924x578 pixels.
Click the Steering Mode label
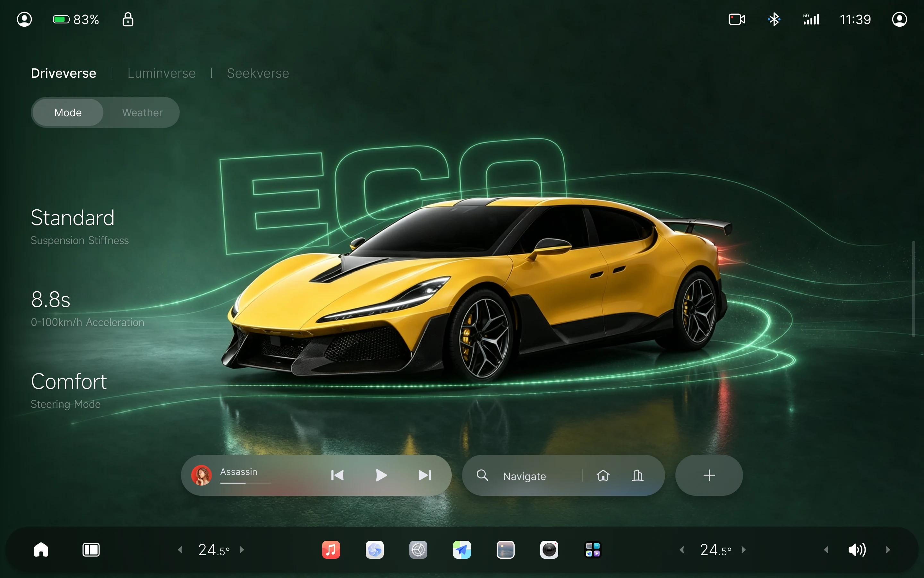point(66,404)
